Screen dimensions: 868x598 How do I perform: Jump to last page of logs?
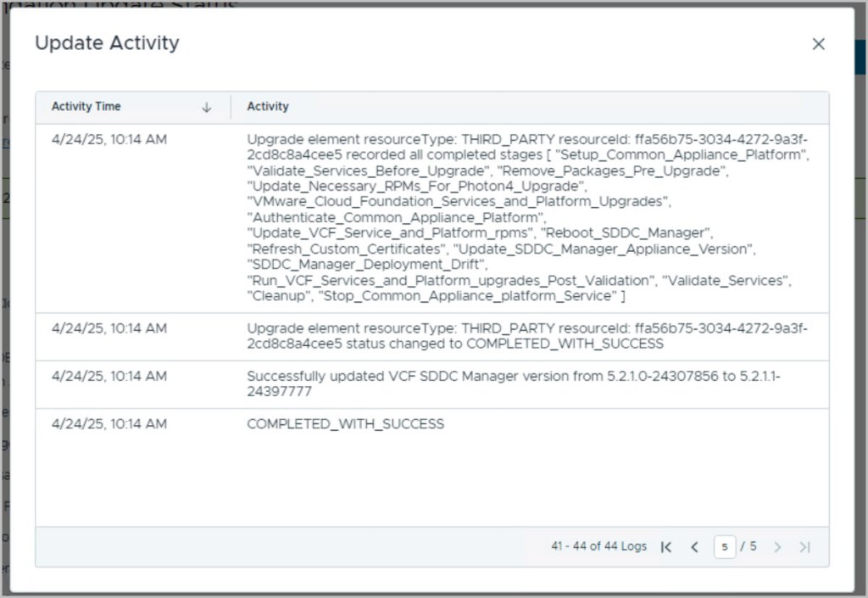[x=804, y=547]
